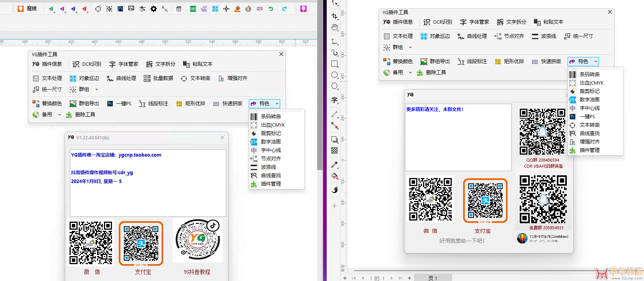This screenshot has width=644, height=281.
Task: Click the QQ群 208486594 QR code
Action: [542, 132]
